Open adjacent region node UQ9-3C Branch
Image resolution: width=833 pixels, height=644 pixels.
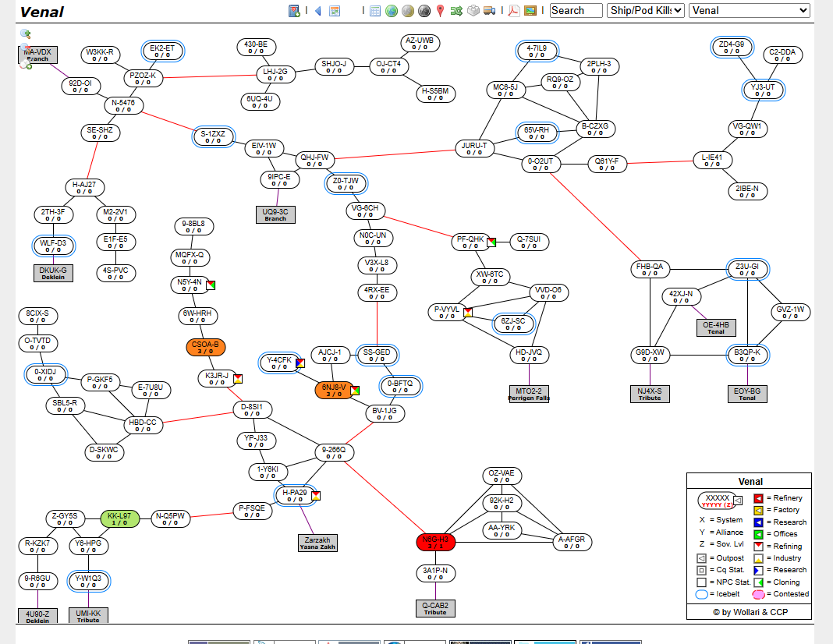coord(275,214)
